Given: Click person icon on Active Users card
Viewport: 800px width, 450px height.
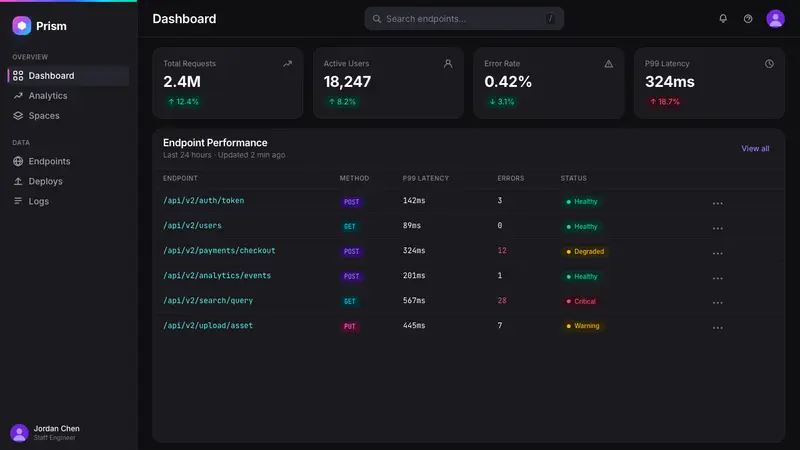Looking at the screenshot, I should 448,64.
